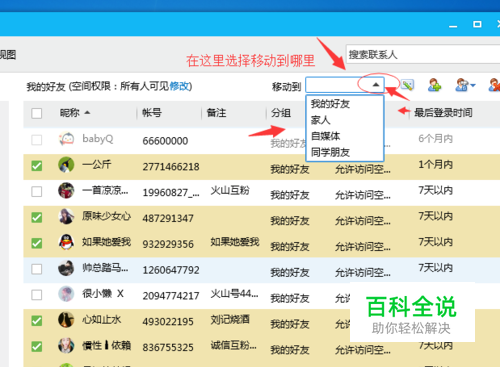Click the 诚信互粉 remark cell
Image resolution: width=500 pixels, height=367 pixels.
(234, 345)
